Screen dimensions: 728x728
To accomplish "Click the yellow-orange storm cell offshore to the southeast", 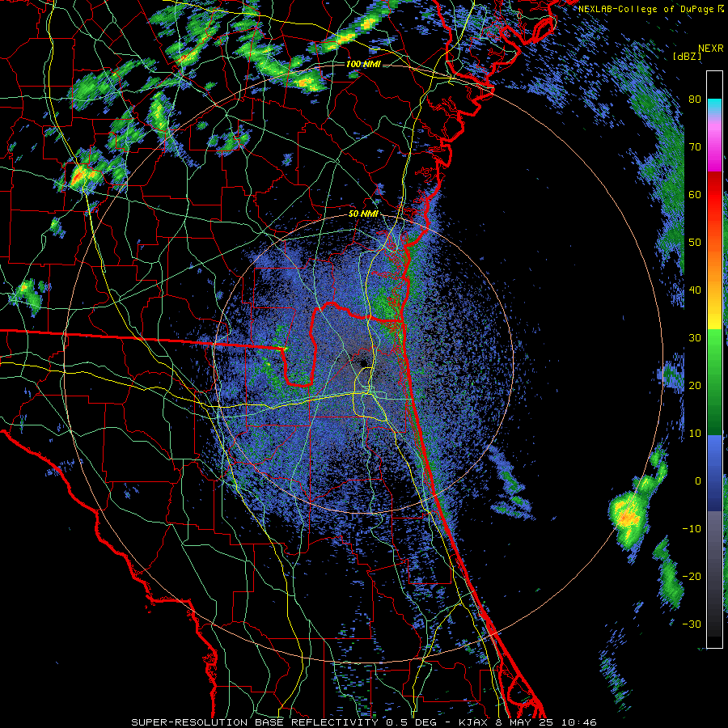I will click(x=628, y=516).
